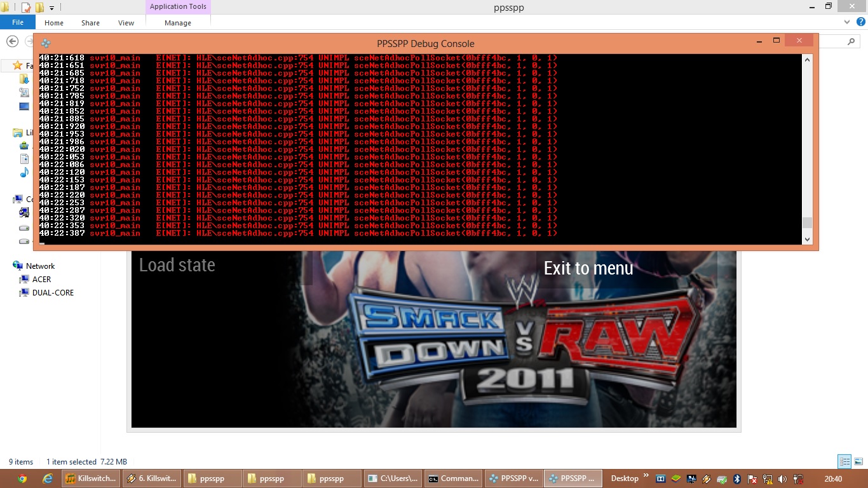Select ACER under Network in sidebar
868x488 pixels.
41,279
